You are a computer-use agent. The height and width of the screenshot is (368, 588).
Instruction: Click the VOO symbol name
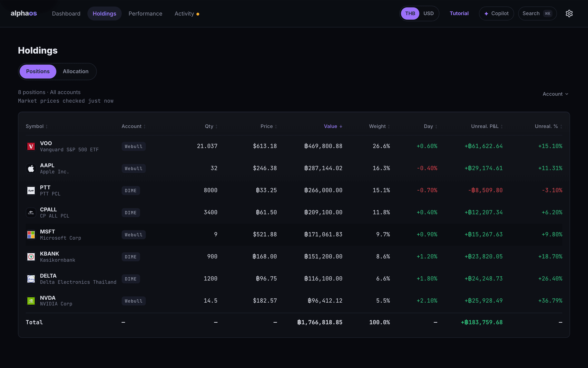46,143
